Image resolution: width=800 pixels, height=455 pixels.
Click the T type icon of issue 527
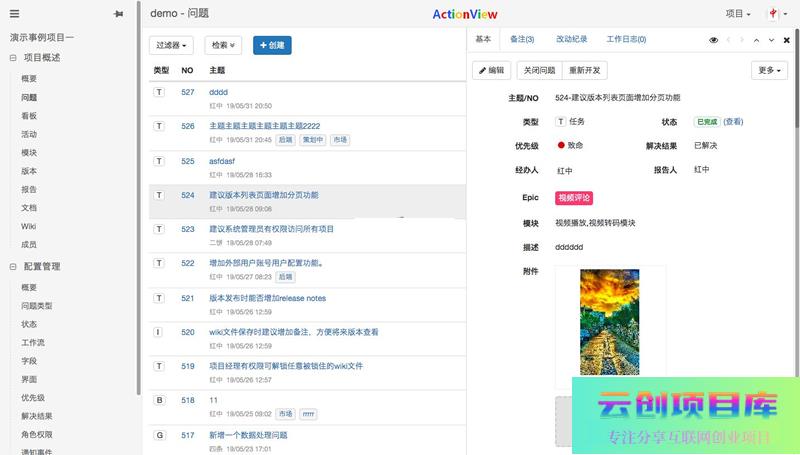(x=158, y=92)
